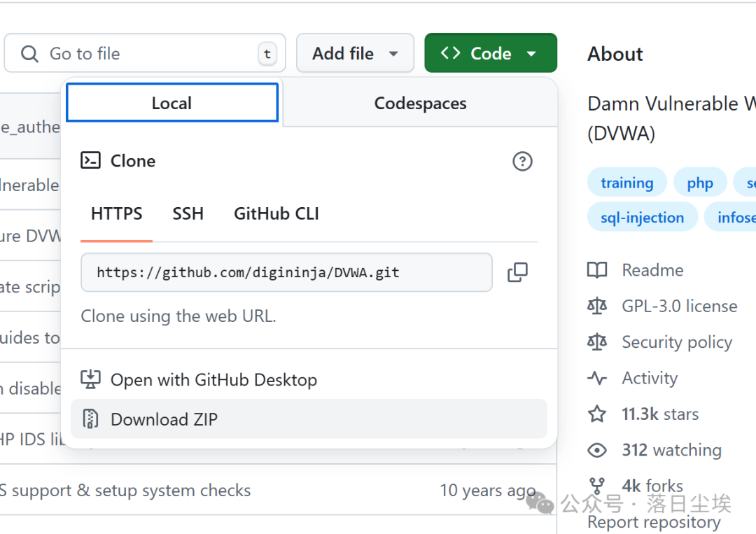756x534 pixels.
Task: Open the sql-injection topic tag
Action: tap(642, 218)
